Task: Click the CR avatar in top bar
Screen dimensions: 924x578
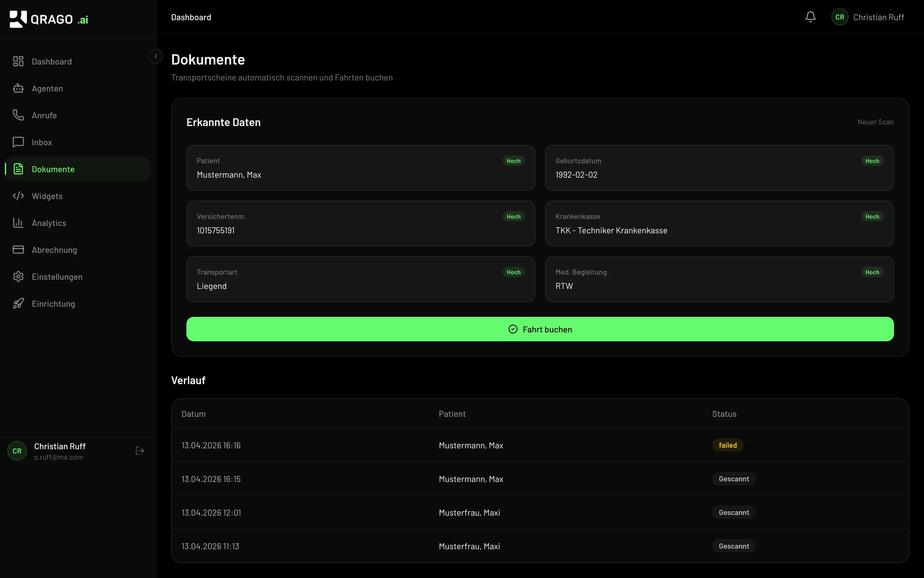Action: [x=840, y=17]
